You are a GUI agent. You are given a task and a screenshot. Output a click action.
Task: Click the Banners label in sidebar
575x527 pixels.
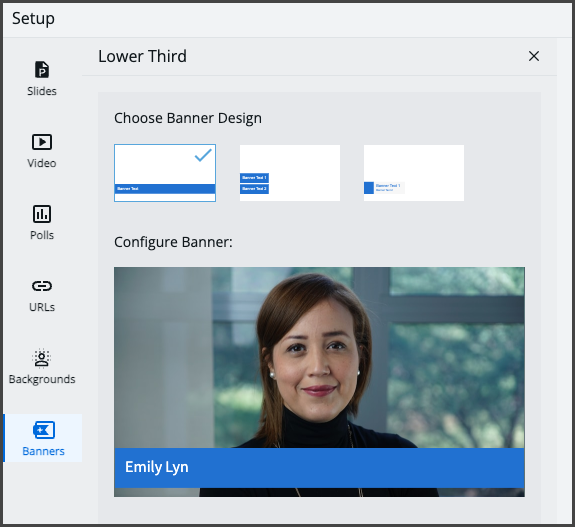tap(43, 451)
